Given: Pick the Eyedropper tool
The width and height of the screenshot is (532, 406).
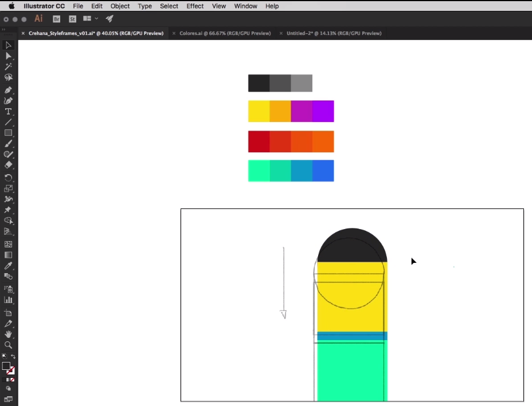Looking at the screenshot, I should pyautogui.click(x=8, y=265).
